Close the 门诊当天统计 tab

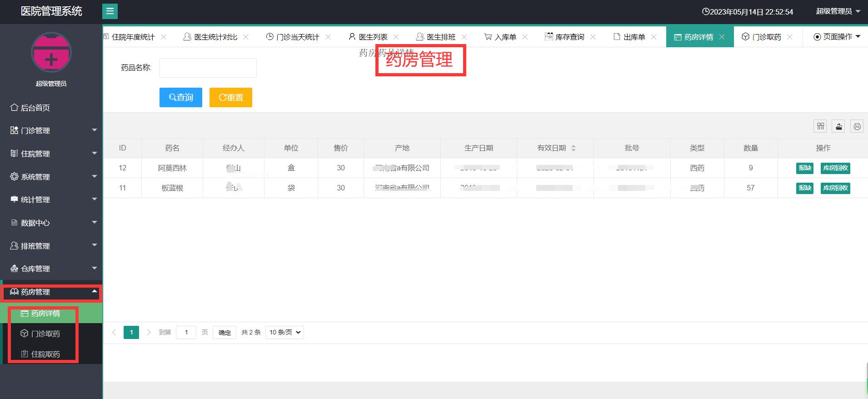[x=328, y=37]
